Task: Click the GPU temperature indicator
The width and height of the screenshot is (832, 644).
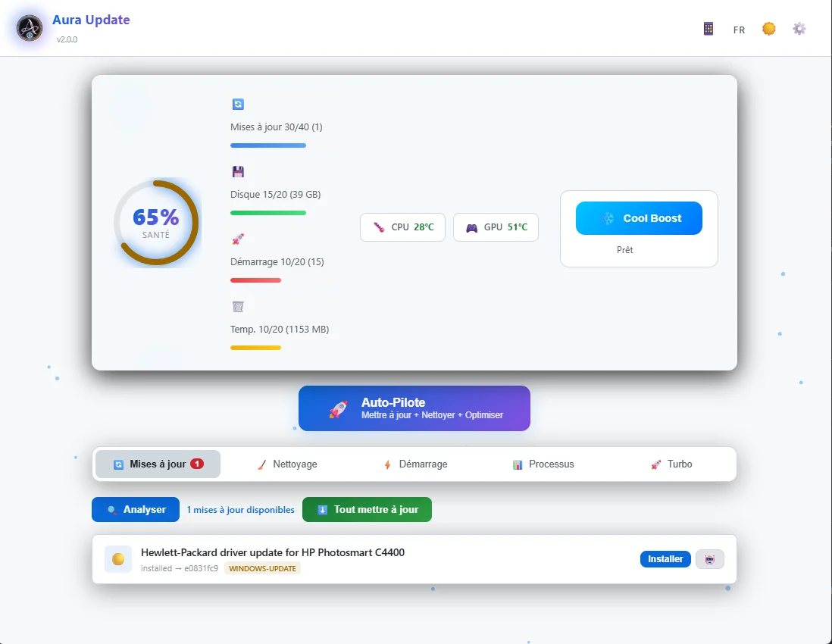Action: tap(496, 227)
